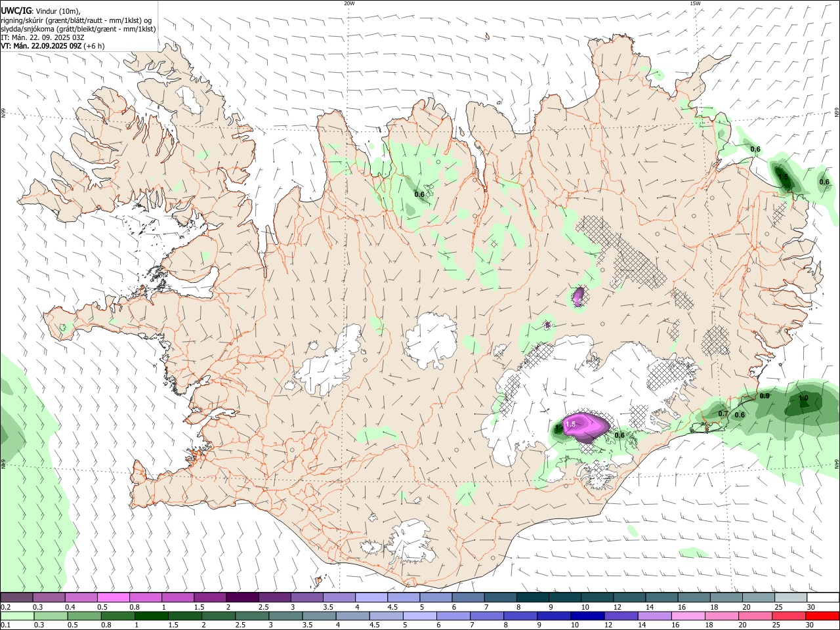840x630 pixels.
Task: Click the 0.6 value off the northeast coast
Action: point(755,149)
